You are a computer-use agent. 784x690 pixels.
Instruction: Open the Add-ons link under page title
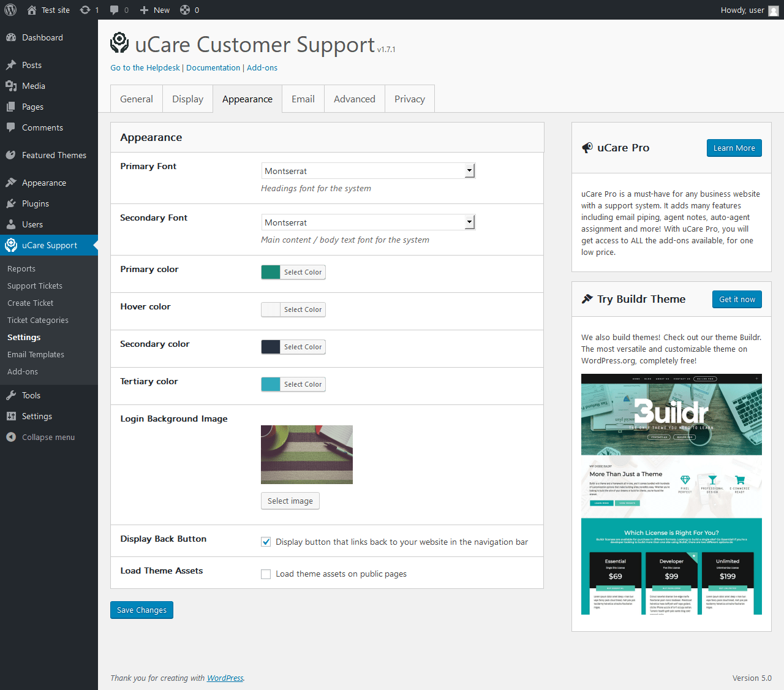pos(262,68)
